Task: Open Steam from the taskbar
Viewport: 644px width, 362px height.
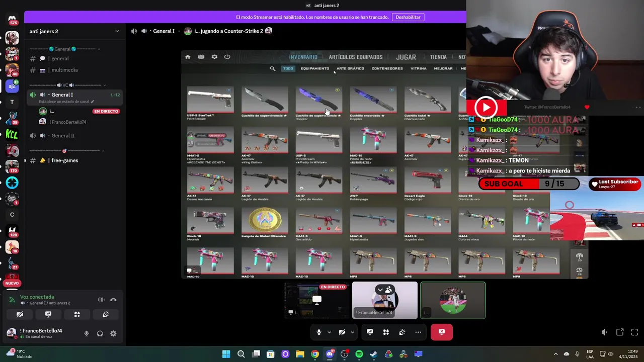Action: coord(374,354)
